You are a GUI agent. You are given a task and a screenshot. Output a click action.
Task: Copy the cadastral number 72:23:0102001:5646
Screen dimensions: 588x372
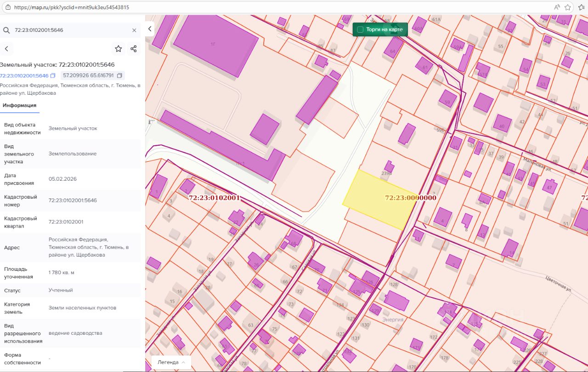[x=53, y=75]
